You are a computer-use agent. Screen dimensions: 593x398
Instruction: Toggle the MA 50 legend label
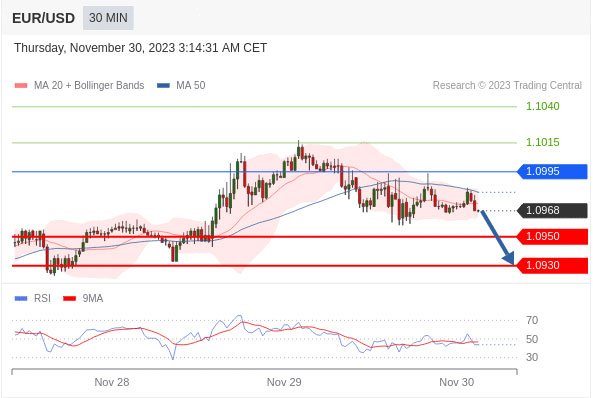pos(191,86)
